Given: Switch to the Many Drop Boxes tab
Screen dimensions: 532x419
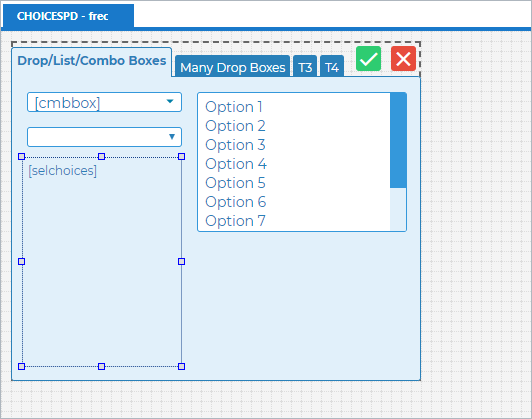Looking at the screenshot, I should pos(232,67).
